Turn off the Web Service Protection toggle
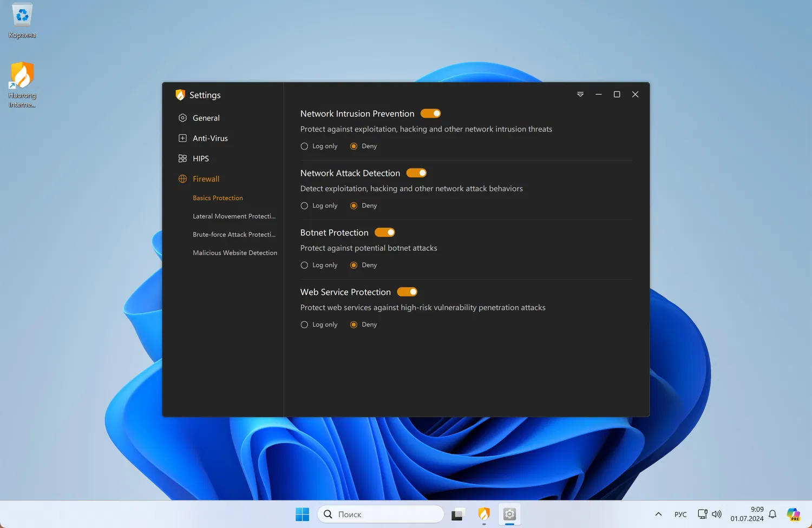This screenshot has width=812, height=528. coord(407,292)
